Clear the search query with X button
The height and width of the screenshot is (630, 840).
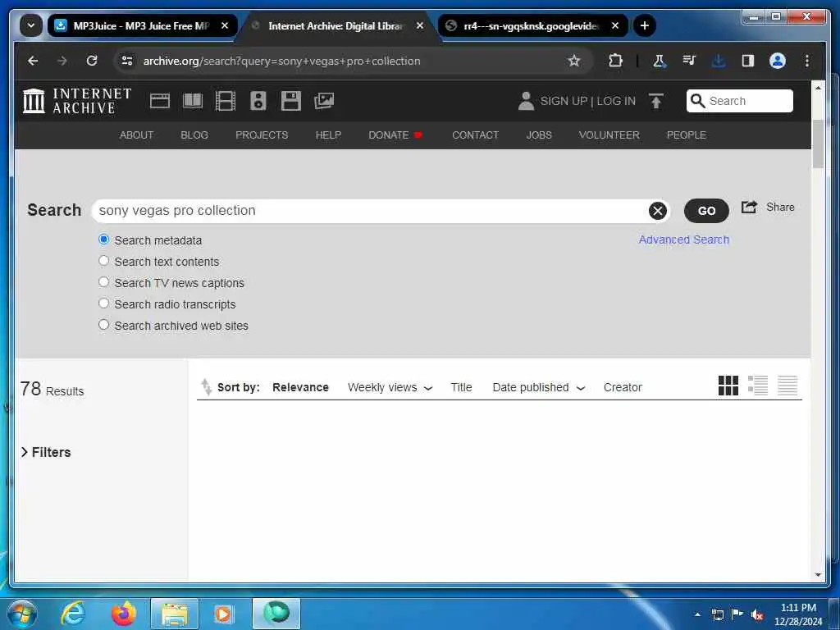657,211
